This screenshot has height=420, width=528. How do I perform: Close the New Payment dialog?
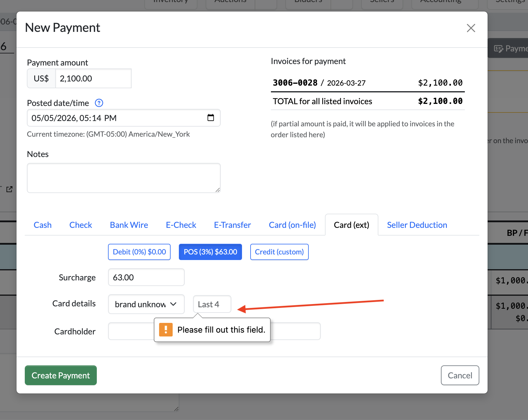pos(471,28)
